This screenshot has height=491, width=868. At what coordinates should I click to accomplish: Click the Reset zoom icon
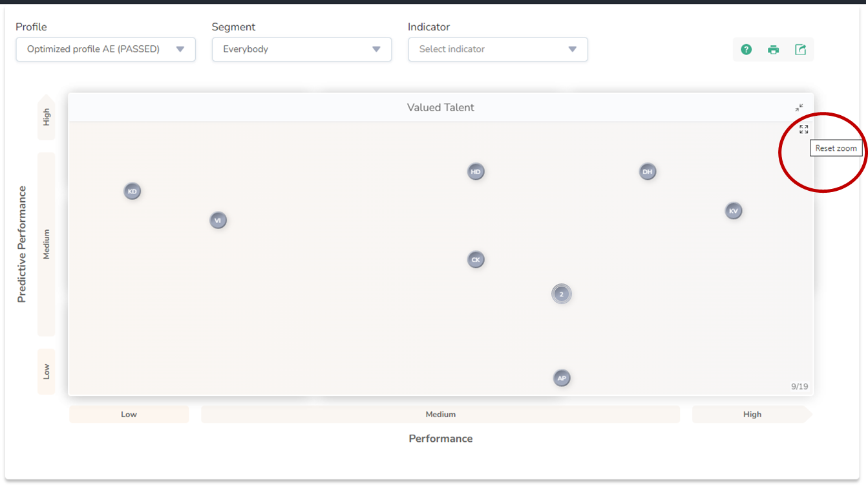point(803,129)
